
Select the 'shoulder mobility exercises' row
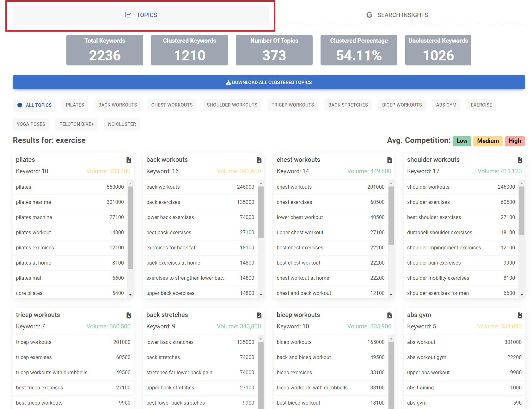coord(461,278)
